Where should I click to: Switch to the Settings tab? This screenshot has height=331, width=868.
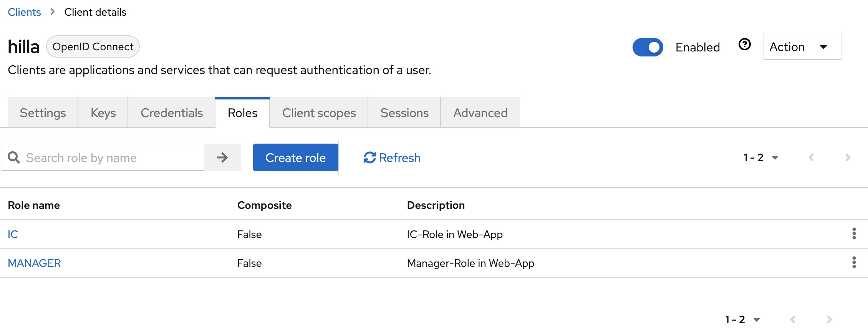click(x=43, y=113)
